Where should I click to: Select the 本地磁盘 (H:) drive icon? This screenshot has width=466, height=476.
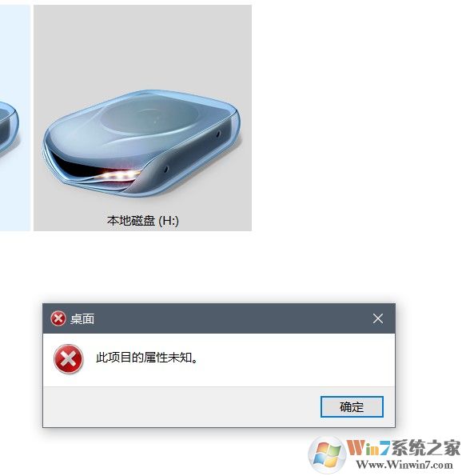tap(142, 143)
